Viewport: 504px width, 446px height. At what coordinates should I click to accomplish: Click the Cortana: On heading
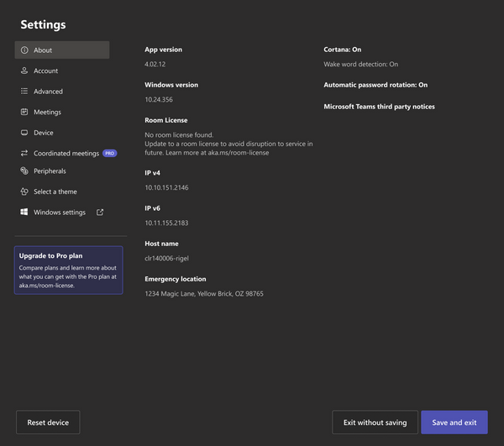343,50
